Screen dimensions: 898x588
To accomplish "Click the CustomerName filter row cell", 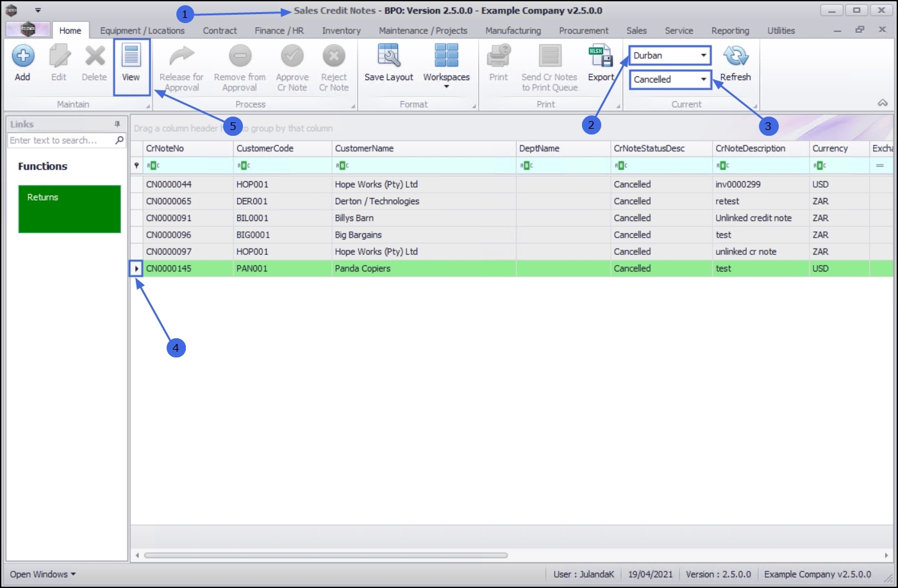I will 424,165.
